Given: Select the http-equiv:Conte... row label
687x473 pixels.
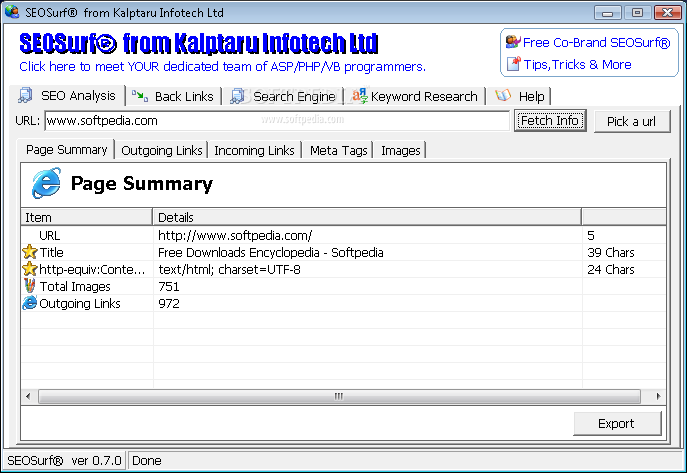Looking at the screenshot, I should coord(92,270).
